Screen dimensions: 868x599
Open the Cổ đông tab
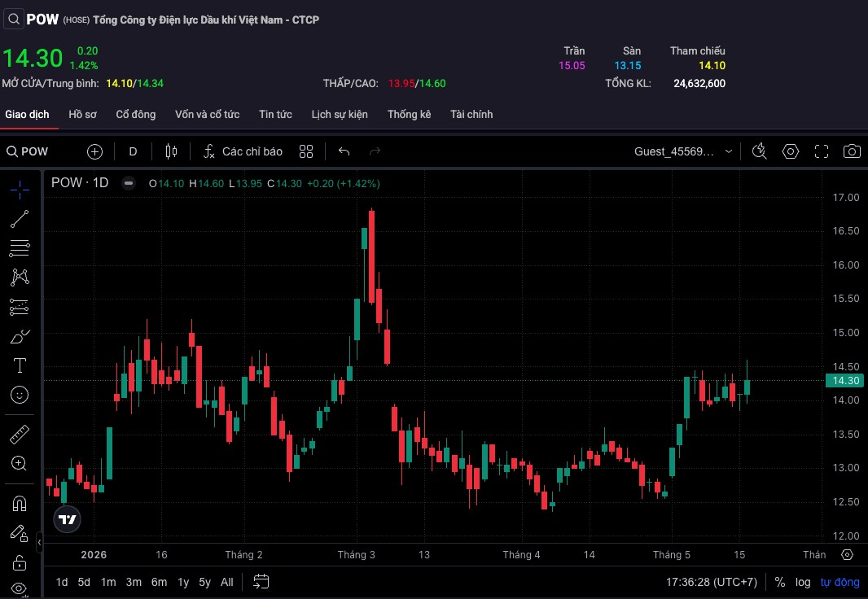tap(136, 115)
